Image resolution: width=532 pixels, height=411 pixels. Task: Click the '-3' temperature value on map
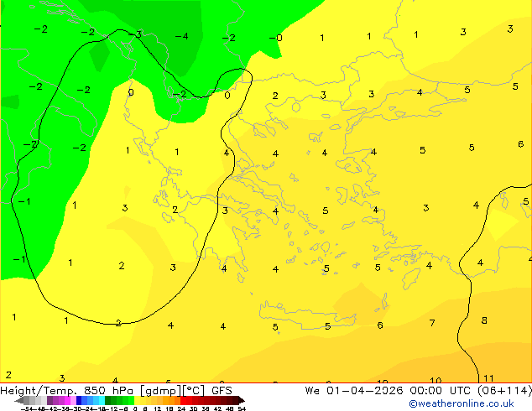pos(135,34)
